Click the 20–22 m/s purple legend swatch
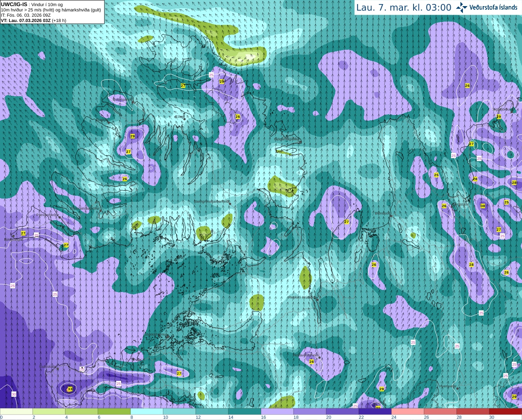Viewport: 522px width, 420px height. click(343, 411)
